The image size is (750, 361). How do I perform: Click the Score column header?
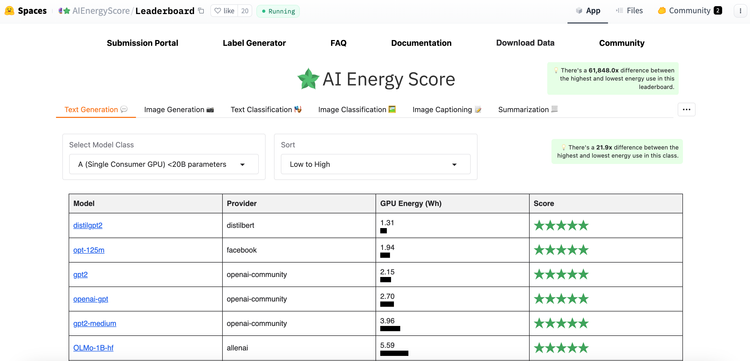click(606, 203)
